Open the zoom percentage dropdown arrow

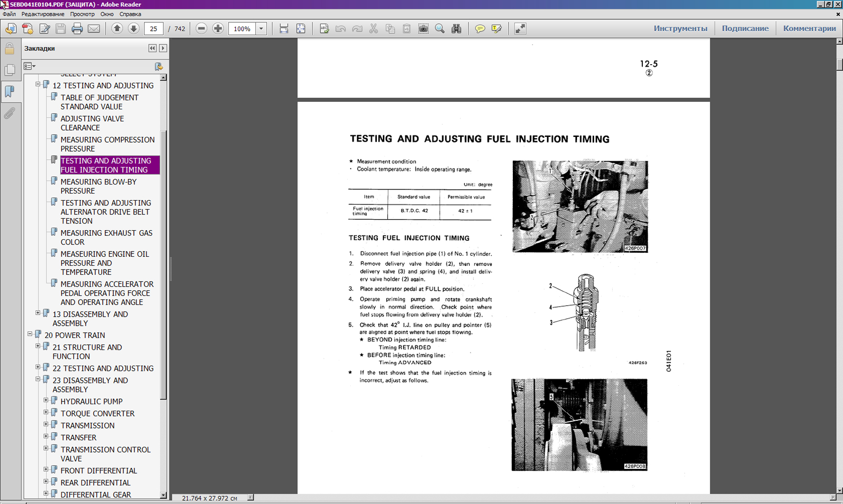[x=261, y=29]
